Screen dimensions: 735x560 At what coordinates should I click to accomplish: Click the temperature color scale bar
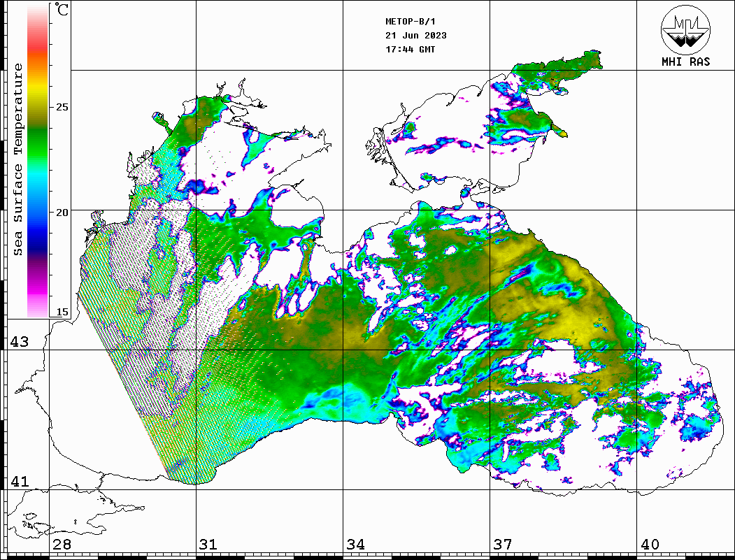point(38,161)
